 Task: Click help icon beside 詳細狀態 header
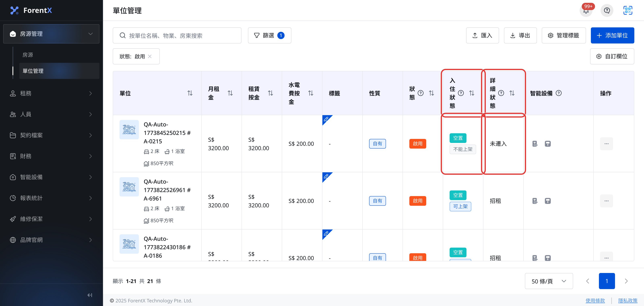coord(501,93)
